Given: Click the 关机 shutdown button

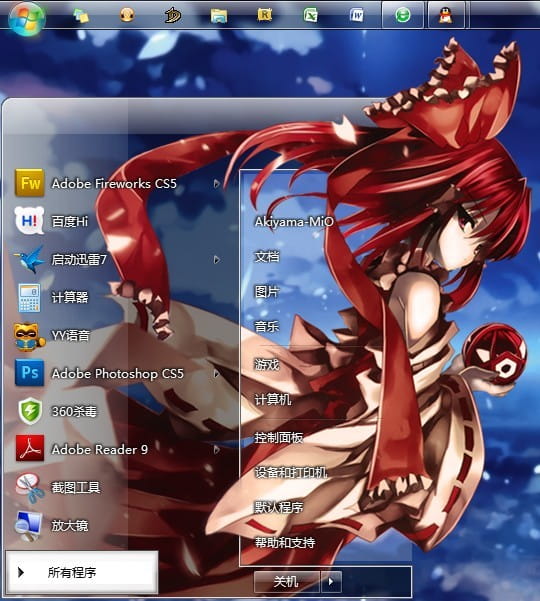Looking at the screenshot, I should point(287,581).
